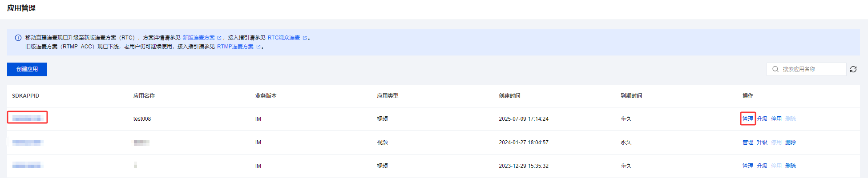Click the info icon in the notice banner

[18, 38]
